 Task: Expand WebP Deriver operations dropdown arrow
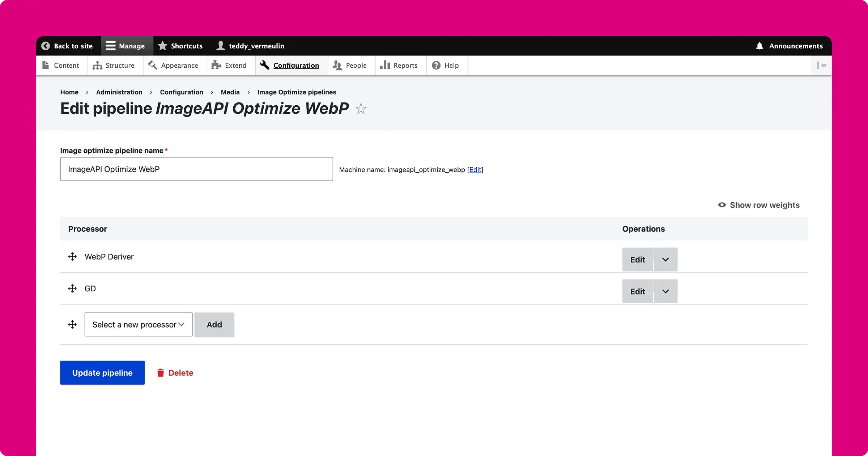(x=665, y=259)
